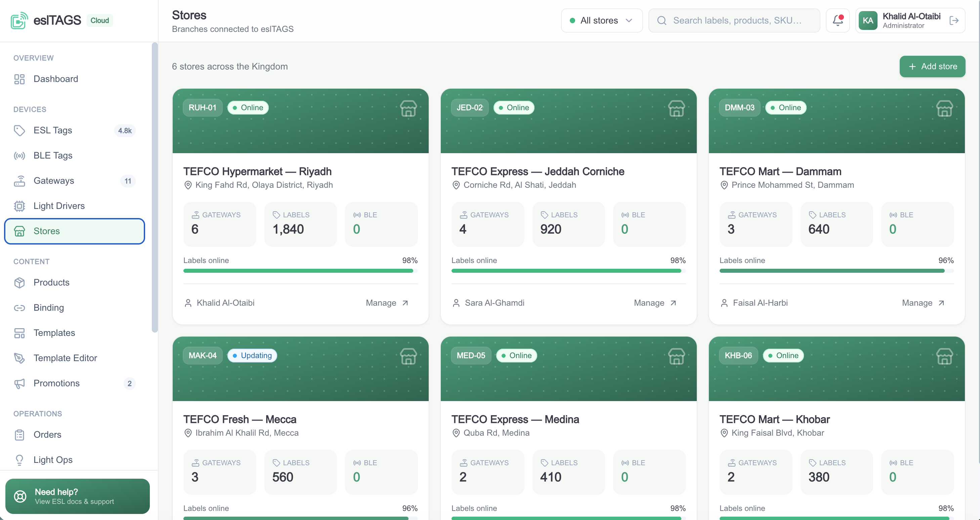Open the Orders clipboard icon
Screen dimensions: 980x520
(x=19, y=435)
